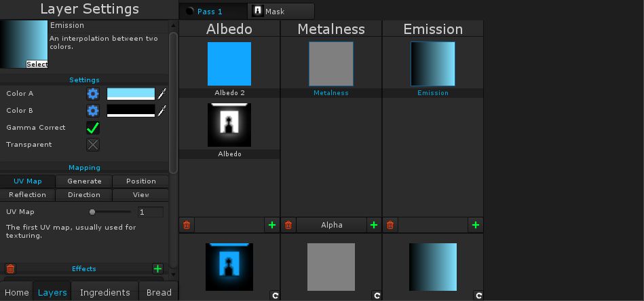Pick Color A with the eyedropper icon
644x301 pixels.
pyautogui.click(x=162, y=94)
